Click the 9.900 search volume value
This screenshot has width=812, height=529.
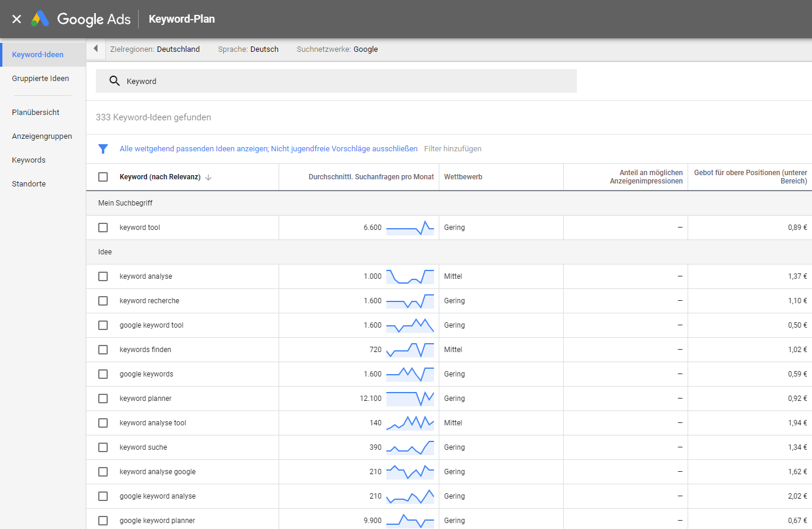pos(373,521)
